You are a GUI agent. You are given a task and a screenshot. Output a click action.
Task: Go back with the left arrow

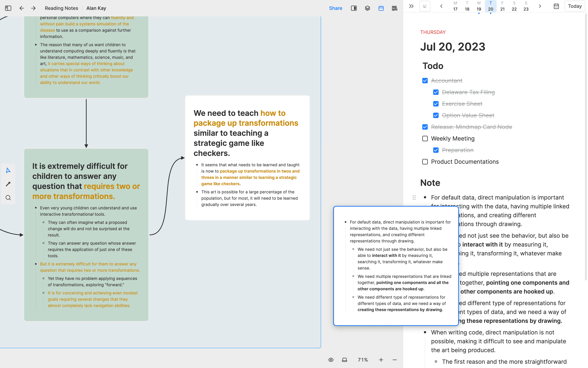point(22,8)
